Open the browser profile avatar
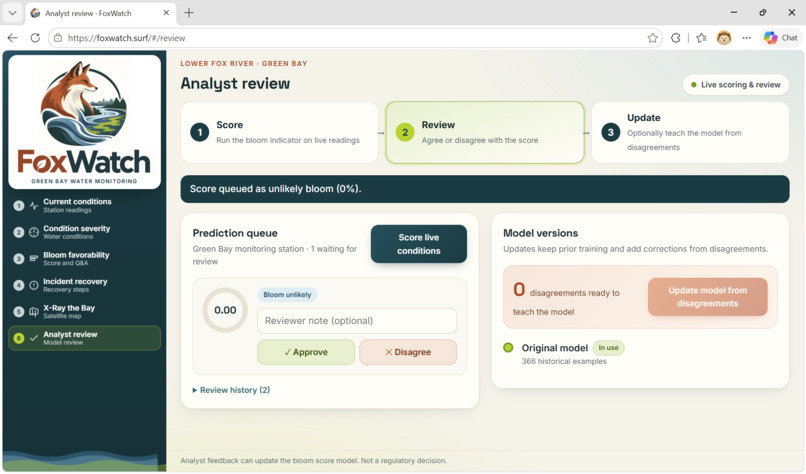The image size is (806, 474). click(724, 38)
